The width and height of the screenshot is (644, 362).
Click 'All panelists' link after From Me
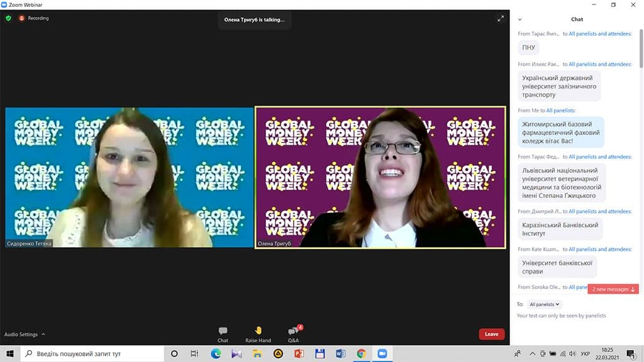tap(560, 111)
